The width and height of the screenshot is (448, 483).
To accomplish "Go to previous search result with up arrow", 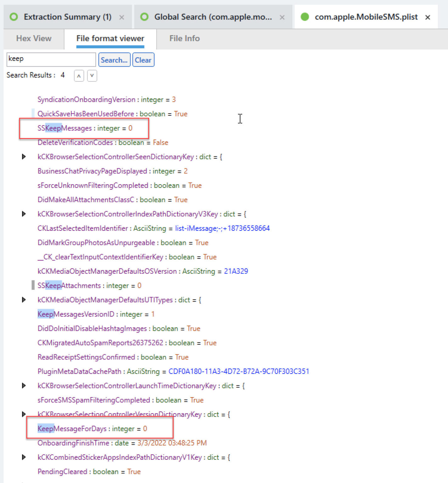I will pos(79,76).
